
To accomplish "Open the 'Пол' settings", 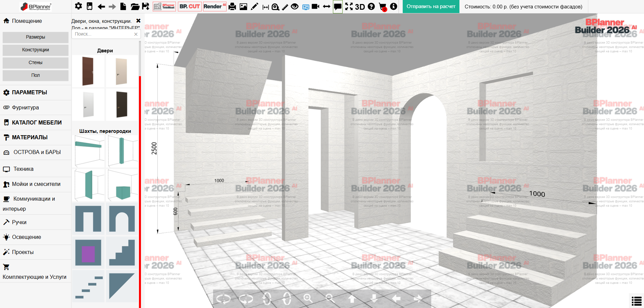I will coord(36,75).
